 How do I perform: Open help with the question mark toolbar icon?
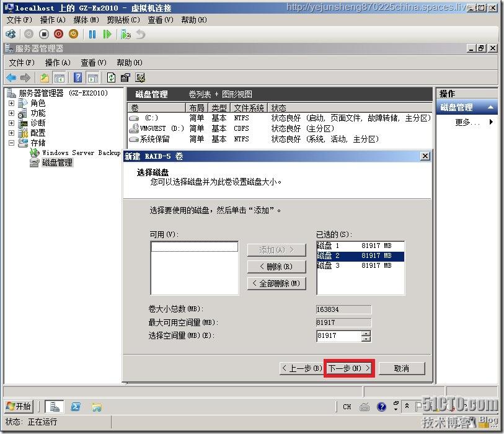tap(77, 77)
